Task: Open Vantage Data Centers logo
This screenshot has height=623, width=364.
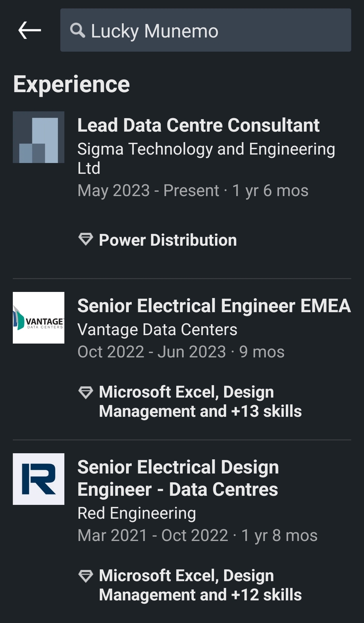Action: click(x=38, y=318)
